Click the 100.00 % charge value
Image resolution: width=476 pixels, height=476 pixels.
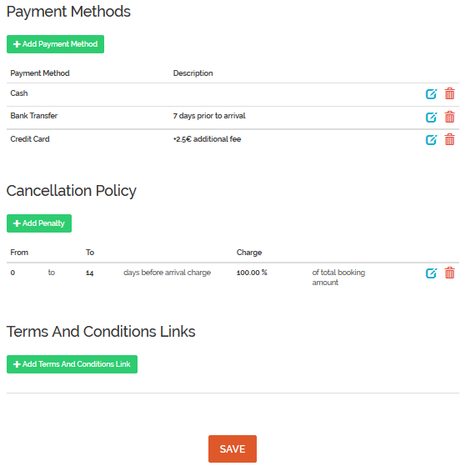coord(252,273)
